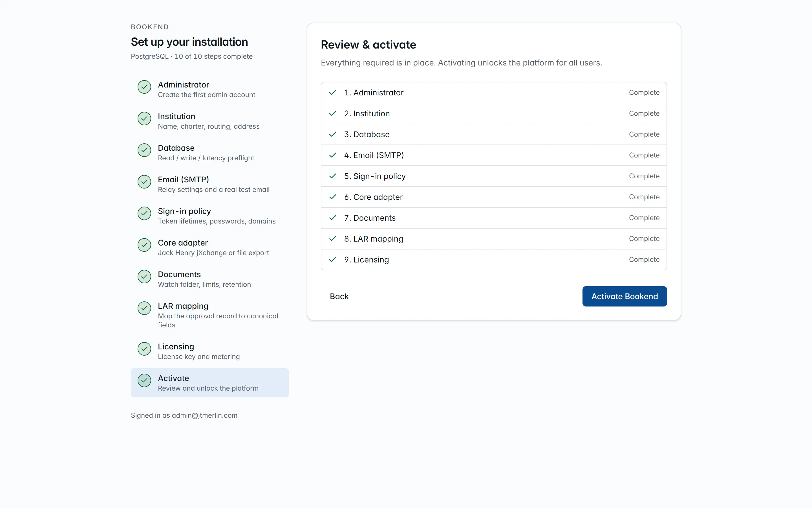Click 'Set up your installation' heading

point(189,42)
